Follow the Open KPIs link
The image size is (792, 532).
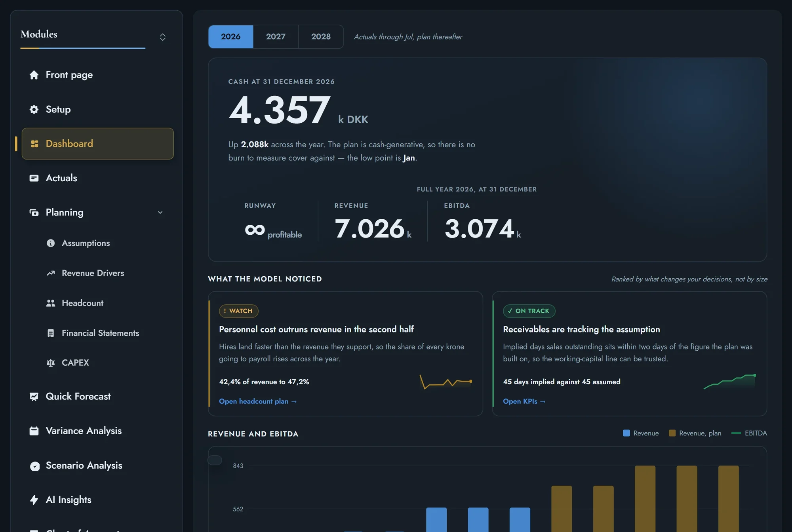524,401
